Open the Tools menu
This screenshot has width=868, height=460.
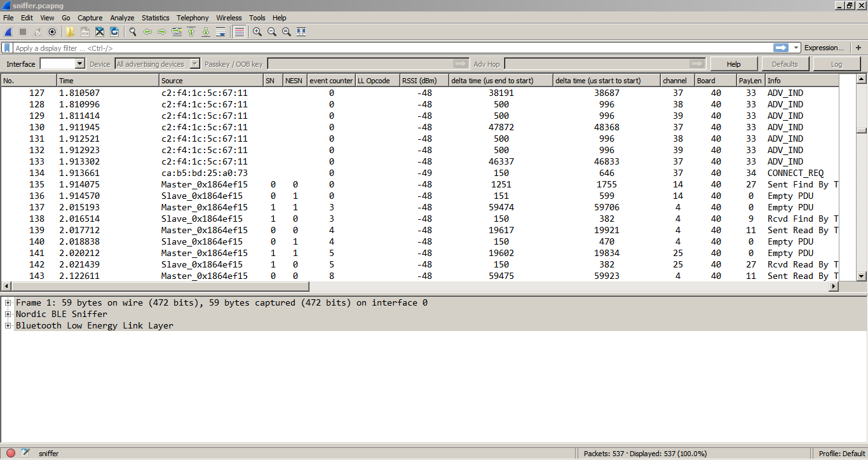[257, 18]
